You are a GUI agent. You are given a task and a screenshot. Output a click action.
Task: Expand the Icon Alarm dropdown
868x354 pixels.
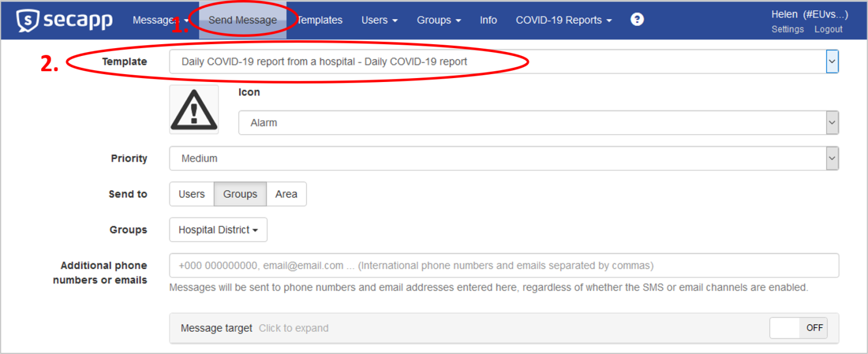(x=538, y=123)
